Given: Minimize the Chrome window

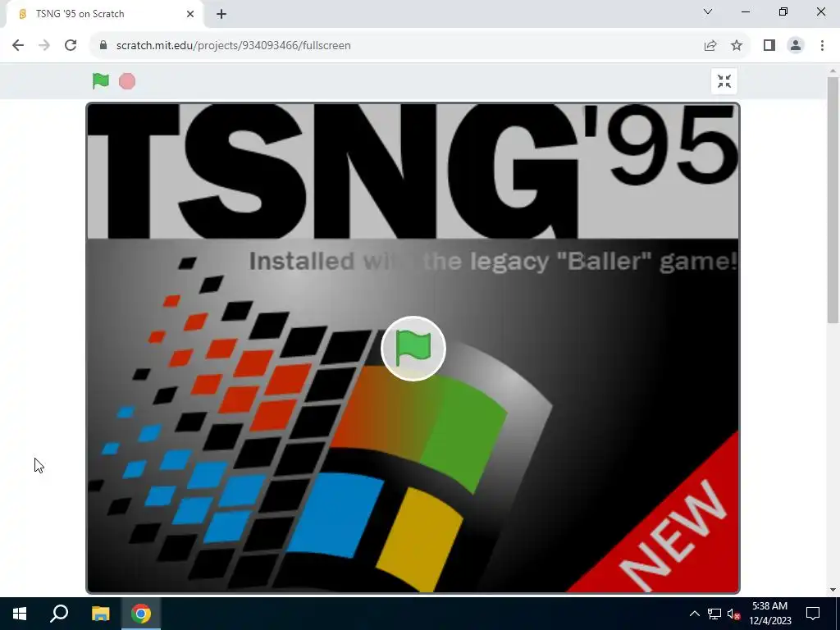Looking at the screenshot, I should pyautogui.click(x=745, y=11).
